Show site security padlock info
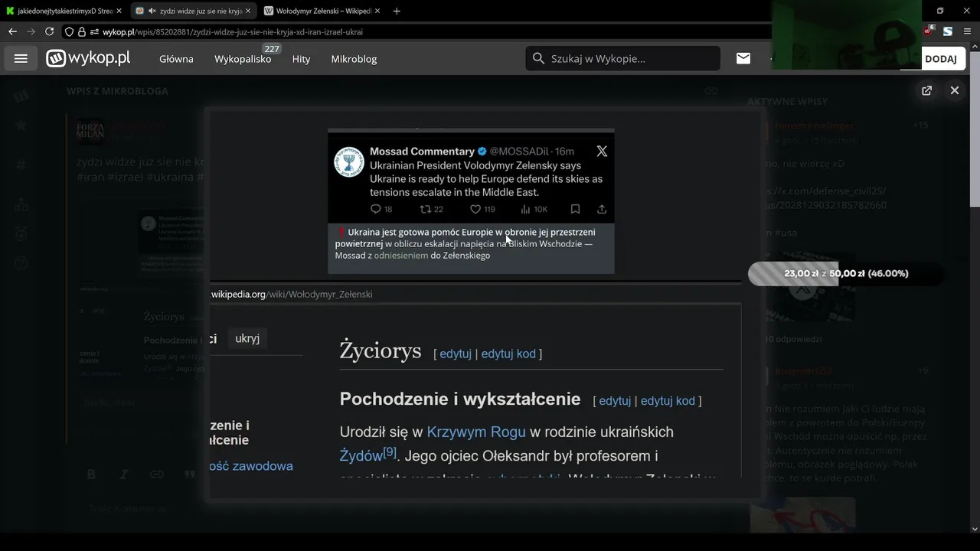 pos(82,32)
